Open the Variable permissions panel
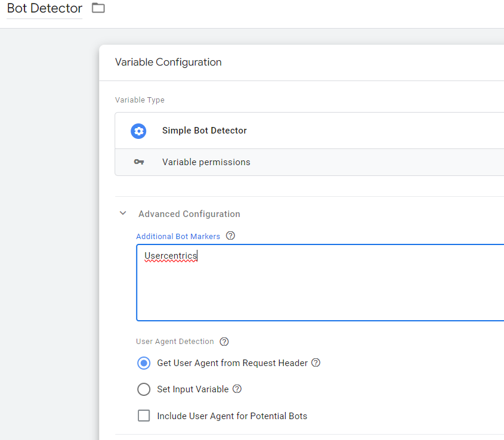 pos(206,162)
